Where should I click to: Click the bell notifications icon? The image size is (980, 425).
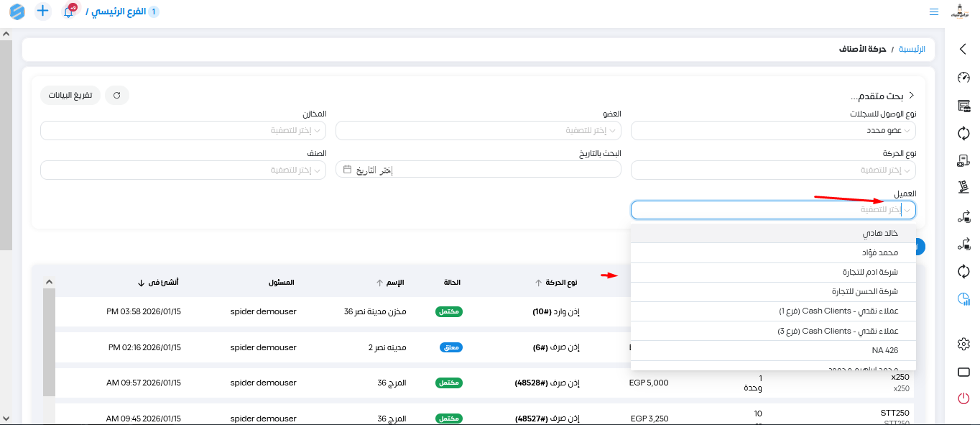[69, 12]
